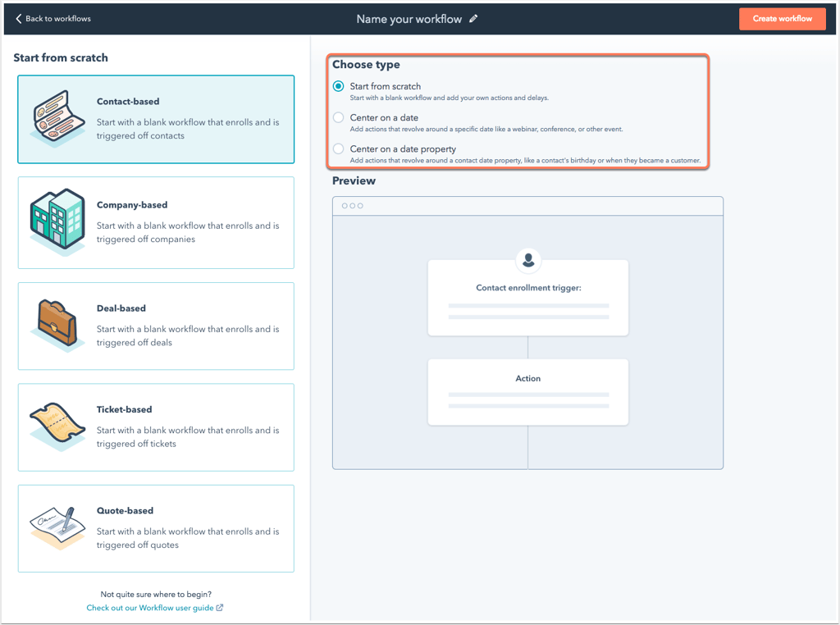
Task: Click the text 'triggered off companies'
Action: point(146,240)
